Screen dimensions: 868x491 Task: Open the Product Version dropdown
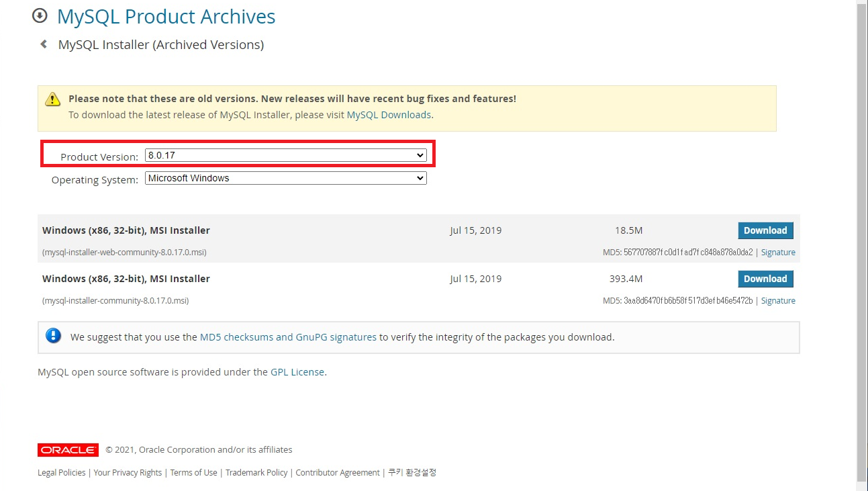(x=286, y=155)
